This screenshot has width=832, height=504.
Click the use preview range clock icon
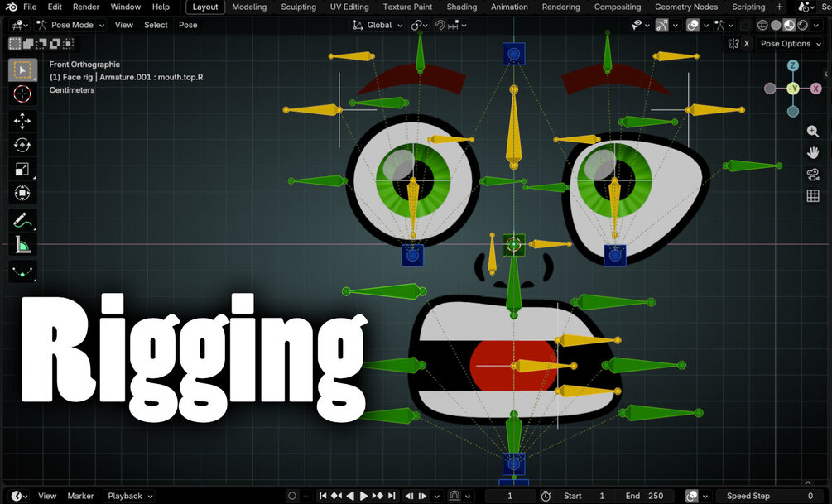(546, 496)
